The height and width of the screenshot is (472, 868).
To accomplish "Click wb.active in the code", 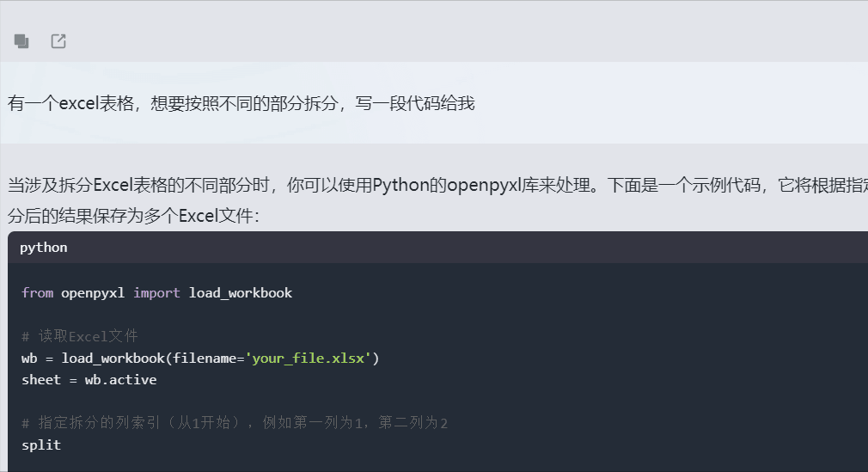I will click(x=120, y=380).
